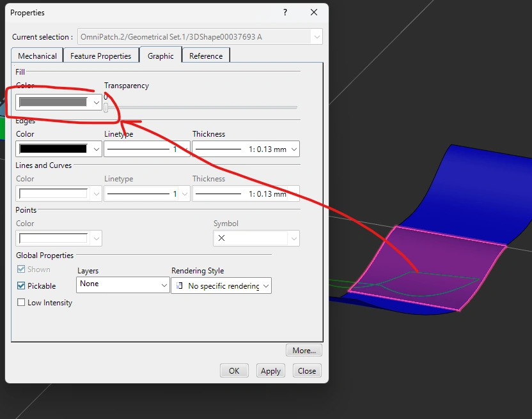Viewport: 532px width, 419px height.
Task: Open the Edges Thickness 0.13 mm dropdown
Action: (246, 149)
